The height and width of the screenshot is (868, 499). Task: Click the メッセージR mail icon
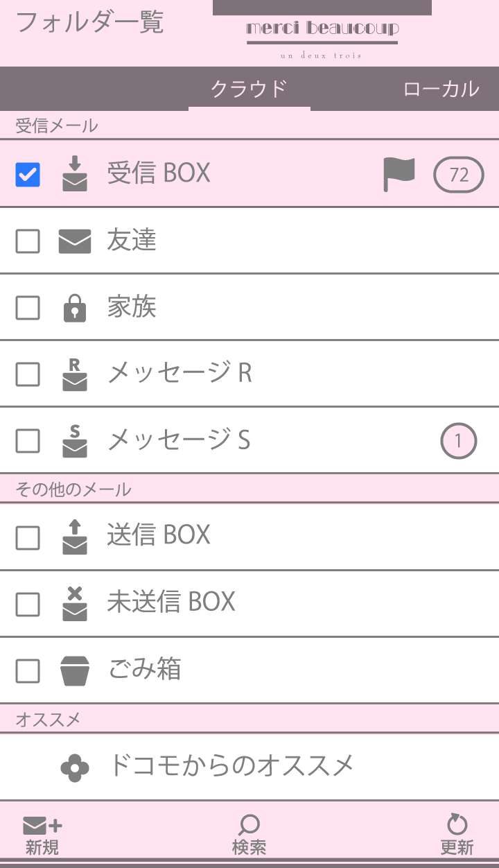pyautogui.click(x=75, y=374)
